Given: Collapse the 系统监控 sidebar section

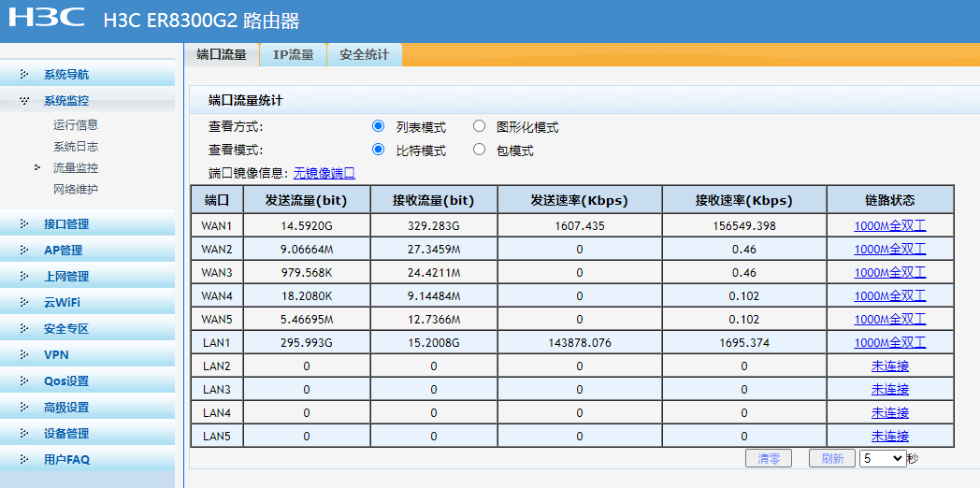Looking at the screenshot, I should (x=65, y=101).
